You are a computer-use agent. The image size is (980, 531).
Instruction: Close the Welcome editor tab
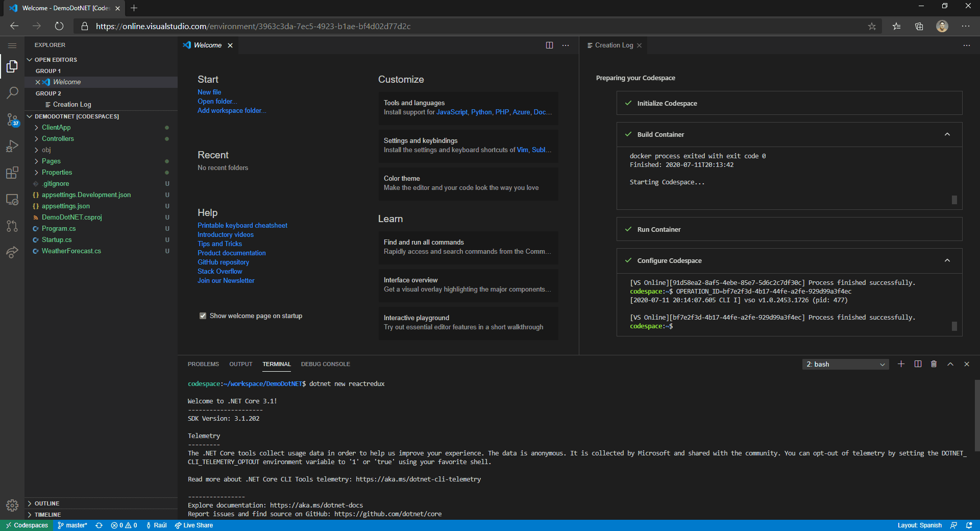tap(230, 45)
